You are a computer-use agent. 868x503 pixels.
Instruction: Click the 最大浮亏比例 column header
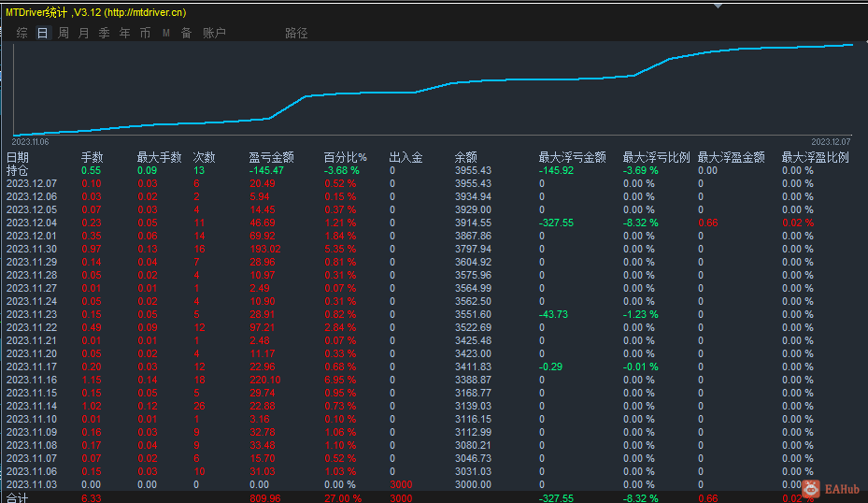(x=656, y=157)
